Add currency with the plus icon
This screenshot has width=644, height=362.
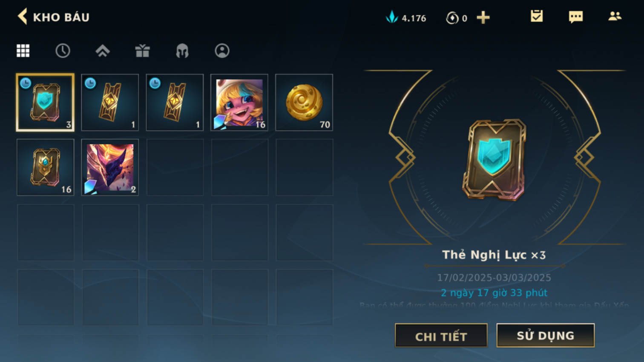[483, 17]
